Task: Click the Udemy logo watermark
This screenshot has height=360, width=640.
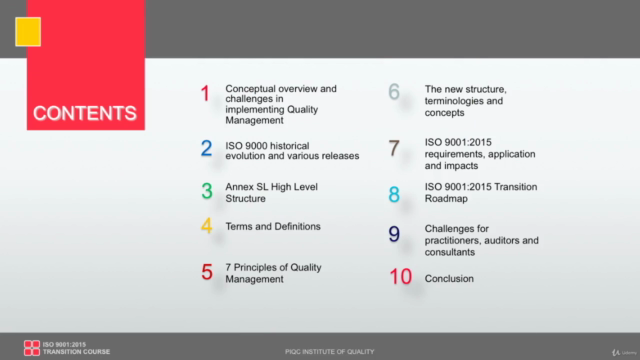Action: coord(624,352)
